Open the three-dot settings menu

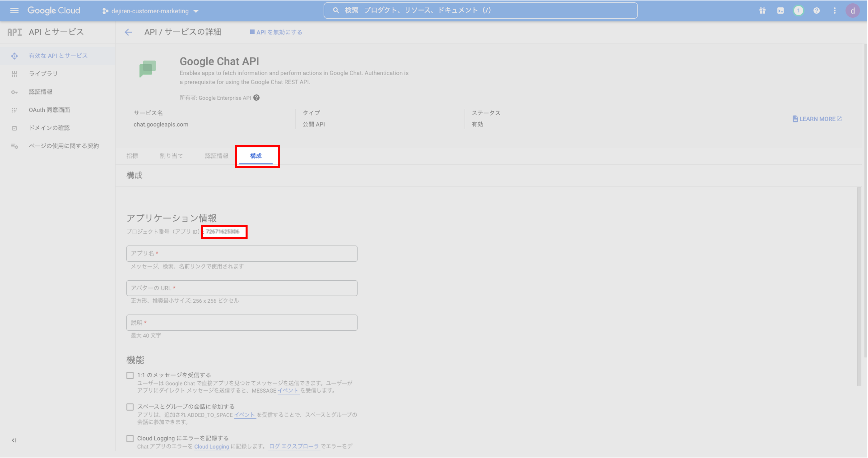pos(835,11)
